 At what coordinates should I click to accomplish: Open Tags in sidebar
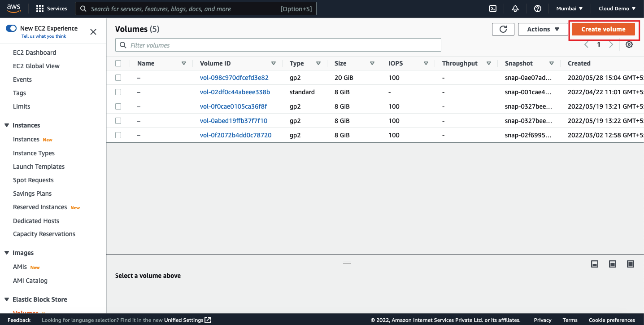pos(20,93)
